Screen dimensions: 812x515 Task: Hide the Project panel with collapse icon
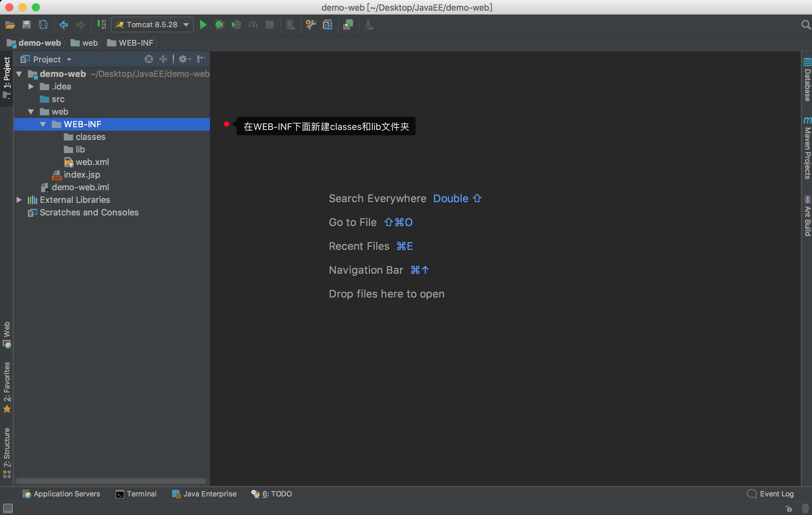[x=201, y=59]
